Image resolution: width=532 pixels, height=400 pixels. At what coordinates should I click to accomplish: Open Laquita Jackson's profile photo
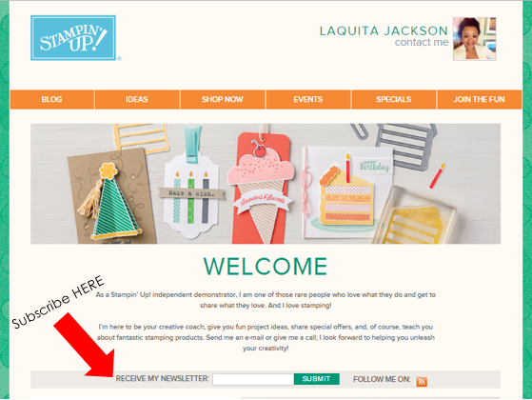[x=474, y=39]
